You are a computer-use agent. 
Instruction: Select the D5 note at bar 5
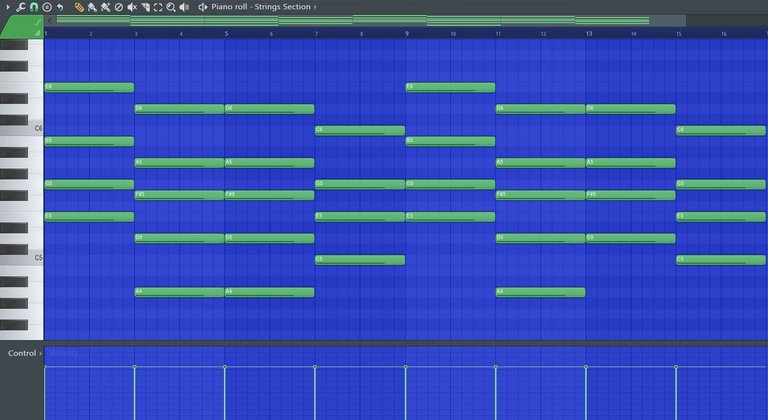click(269, 238)
